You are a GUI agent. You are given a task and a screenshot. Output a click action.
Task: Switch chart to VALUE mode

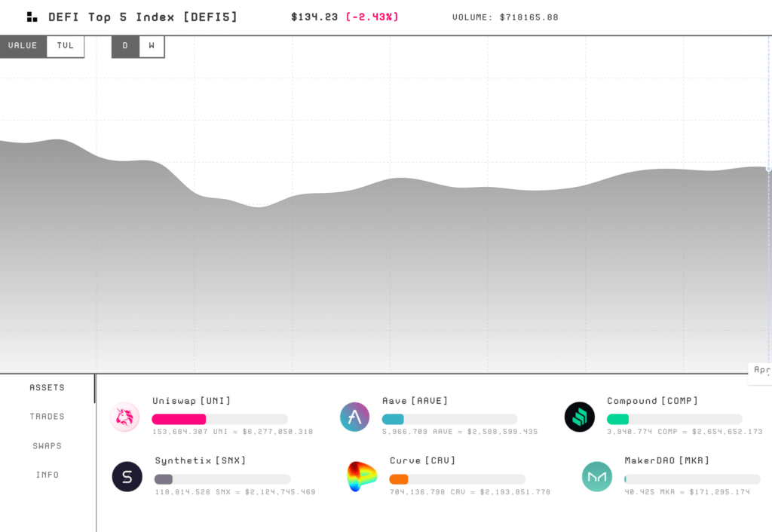click(x=23, y=46)
